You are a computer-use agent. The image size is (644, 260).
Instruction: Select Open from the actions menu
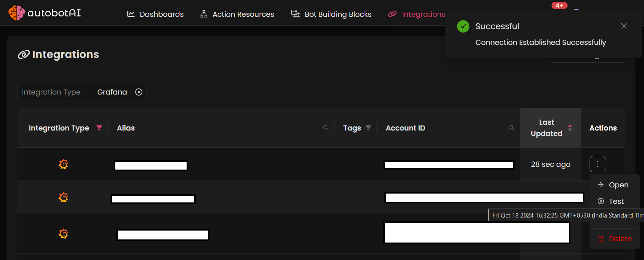(615, 185)
